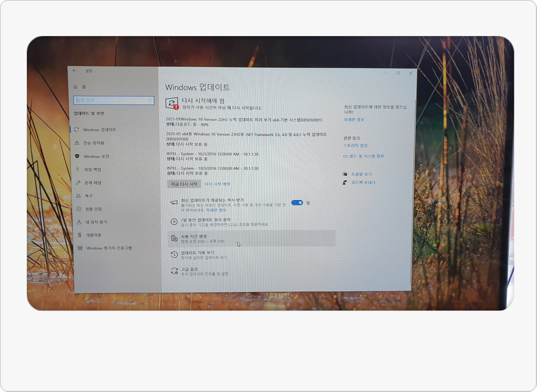The image size is (537, 392).
Task: Open 전송 최적화 via its sidebar icon
Action: pyautogui.click(x=77, y=143)
